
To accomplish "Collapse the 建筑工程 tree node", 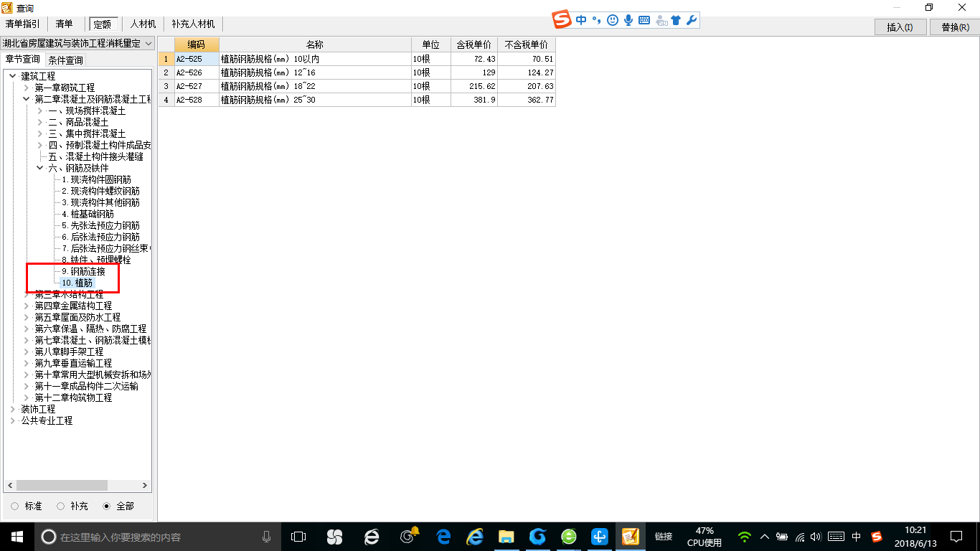I will (x=13, y=76).
